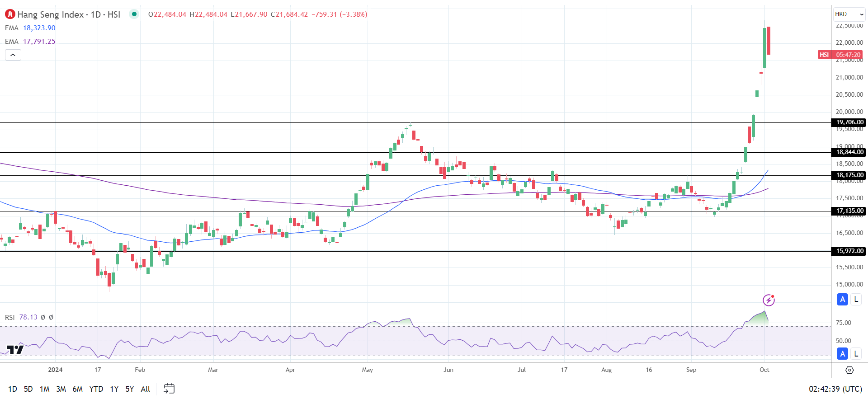
Task: Click the EMA 17,791.25 indicator label
Action: 30,42
